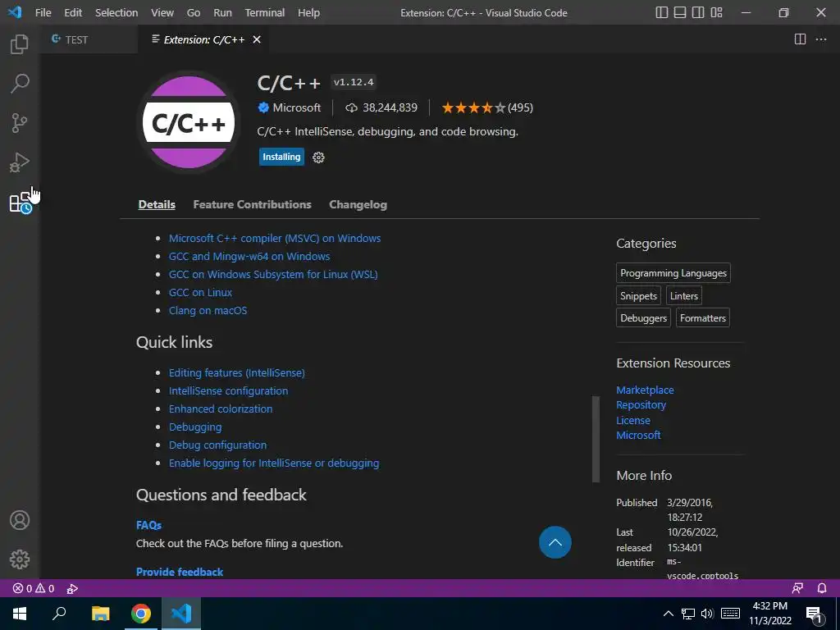840x630 pixels.
Task: Open the Help menu
Action: (308, 12)
